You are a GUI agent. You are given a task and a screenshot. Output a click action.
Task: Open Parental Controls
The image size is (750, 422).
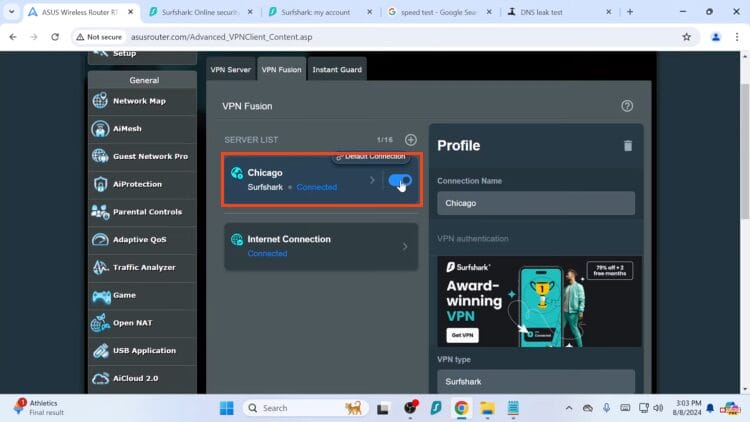pyautogui.click(x=142, y=212)
